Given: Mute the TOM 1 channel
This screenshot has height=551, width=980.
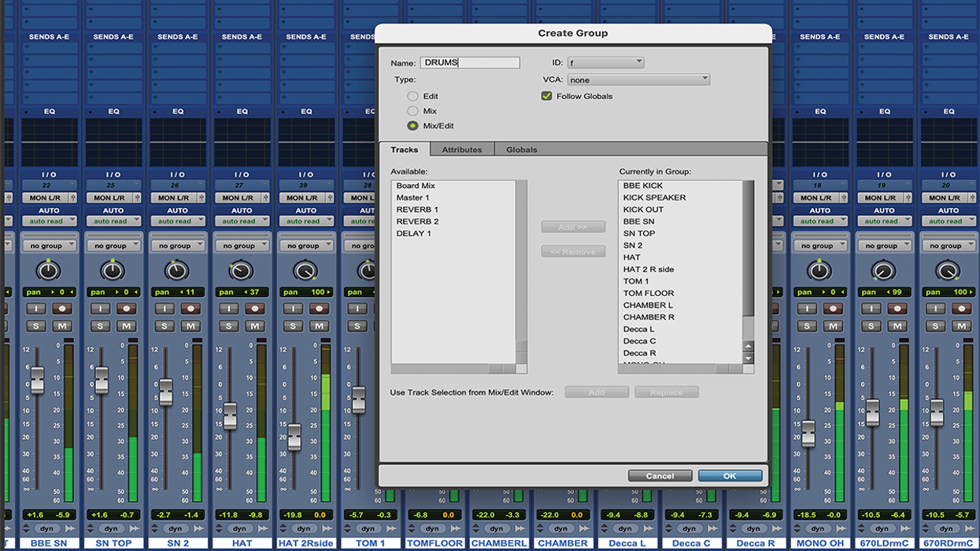Looking at the screenshot, I should pos(383,325).
